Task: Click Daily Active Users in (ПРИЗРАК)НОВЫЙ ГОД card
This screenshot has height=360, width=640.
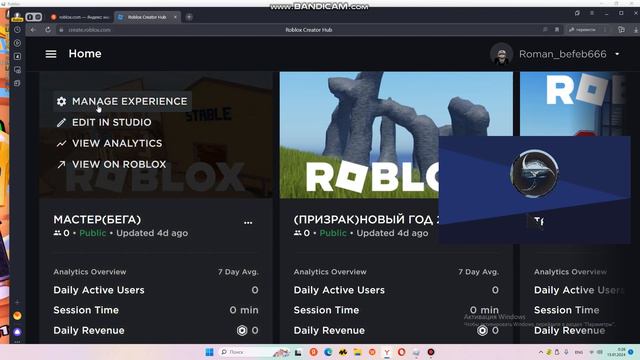Action: point(339,290)
